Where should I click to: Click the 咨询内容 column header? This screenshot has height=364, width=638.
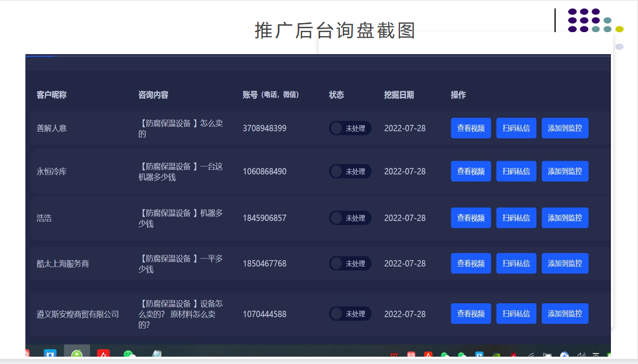tap(153, 95)
